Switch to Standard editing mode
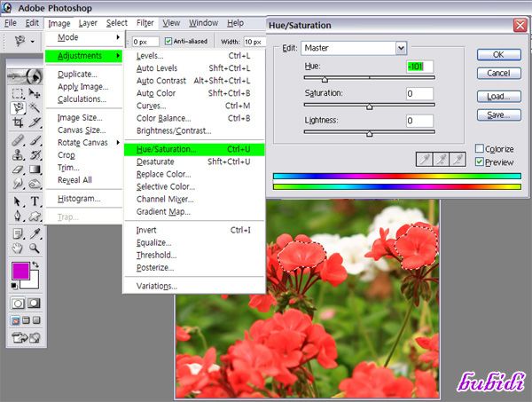 pyautogui.click(x=18, y=303)
